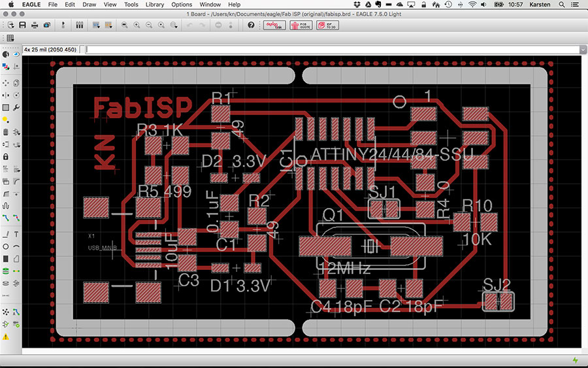Select the Circle tool
588x368 pixels.
(x=6, y=247)
